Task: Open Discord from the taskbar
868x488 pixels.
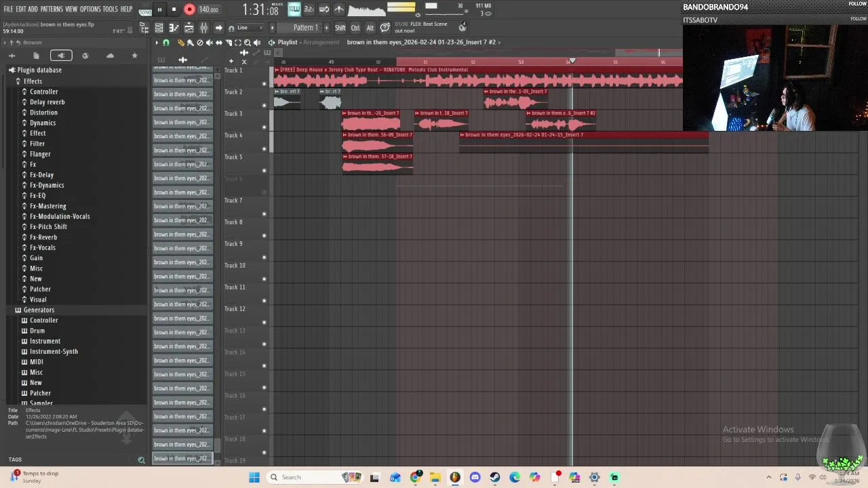Action: tap(475, 477)
